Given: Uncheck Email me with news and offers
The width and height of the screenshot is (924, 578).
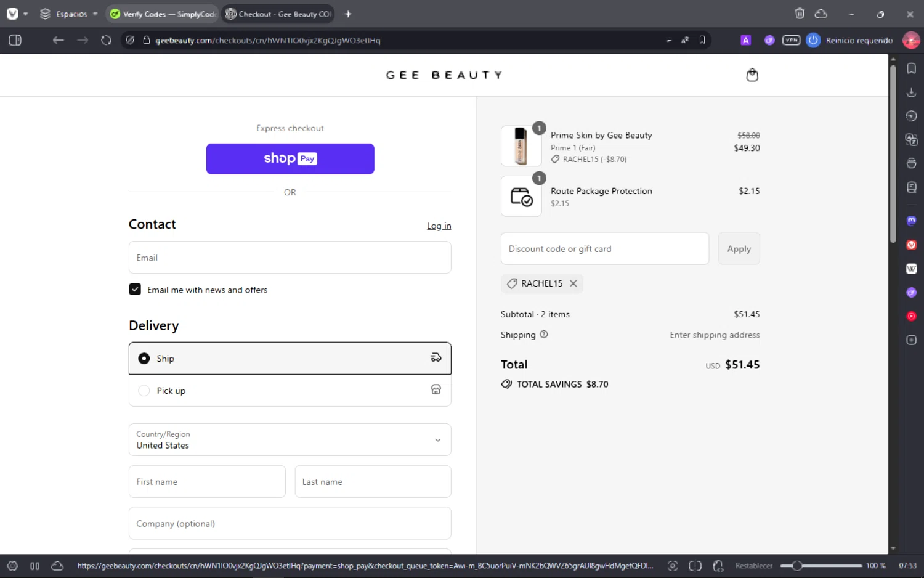Looking at the screenshot, I should tap(135, 290).
